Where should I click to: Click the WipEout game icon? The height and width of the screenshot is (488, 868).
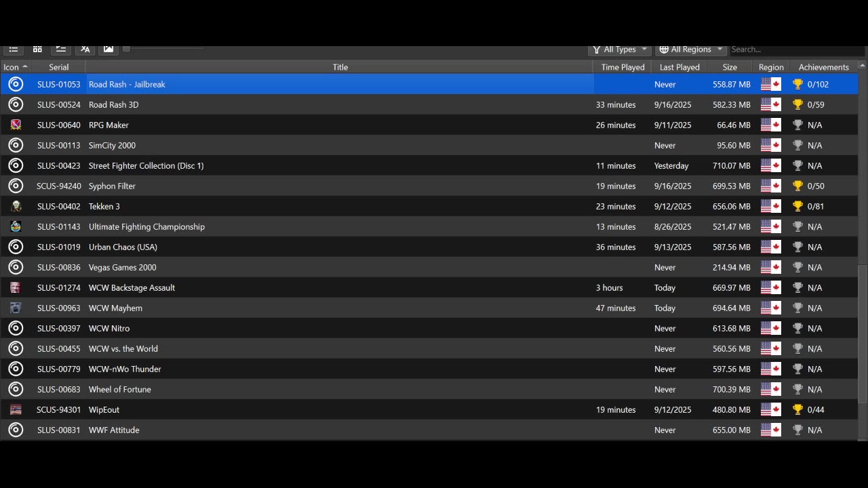pos(16,409)
